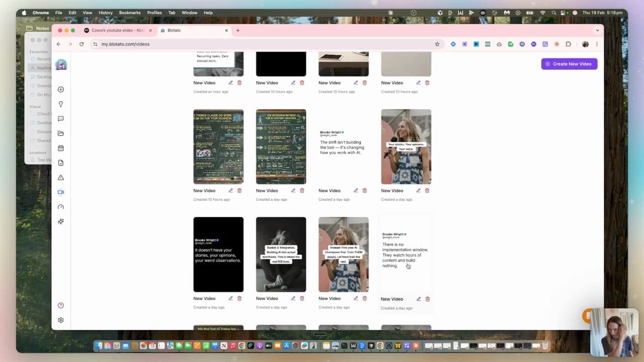Edit the 'Interview Method' chalkboard video
The height and width of the screenshot is (362, 644).
tap(293, 191)
